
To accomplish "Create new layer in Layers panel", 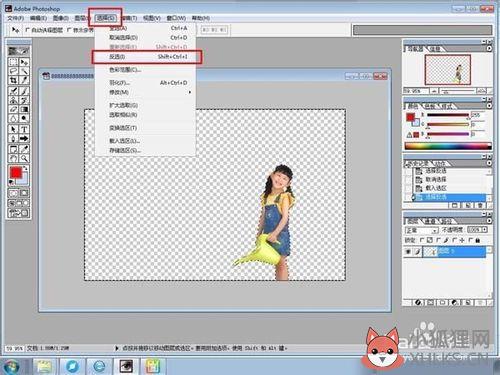I will pyautogui.click(x=468, y=302).
